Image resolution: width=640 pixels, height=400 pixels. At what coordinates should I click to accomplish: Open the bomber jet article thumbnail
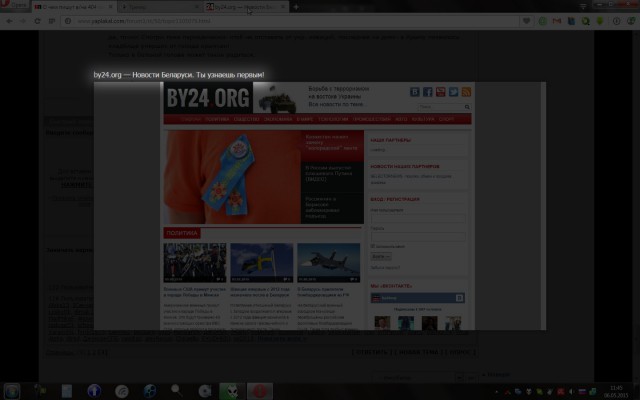(x=329, y=263)
